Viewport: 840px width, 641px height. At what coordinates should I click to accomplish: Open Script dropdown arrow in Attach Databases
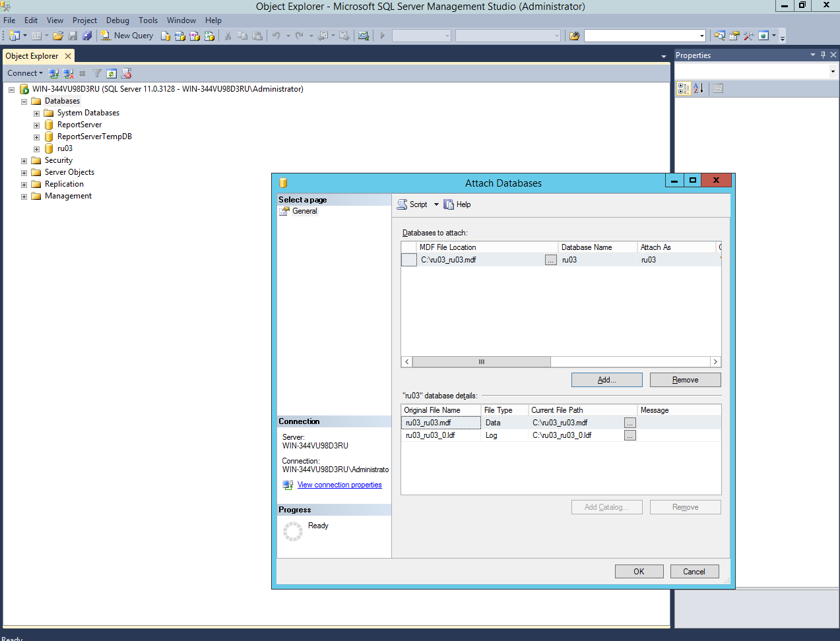coord(436,204)
